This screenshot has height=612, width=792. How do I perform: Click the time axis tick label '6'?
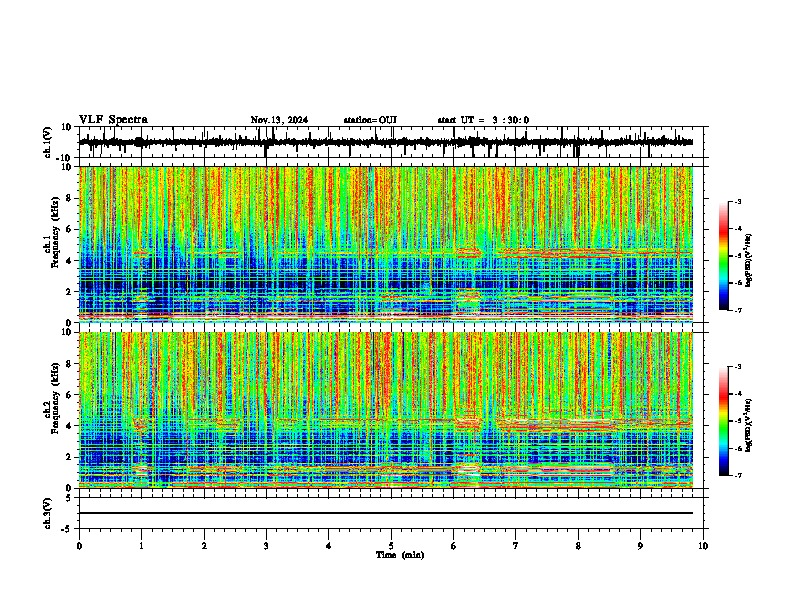454,546
